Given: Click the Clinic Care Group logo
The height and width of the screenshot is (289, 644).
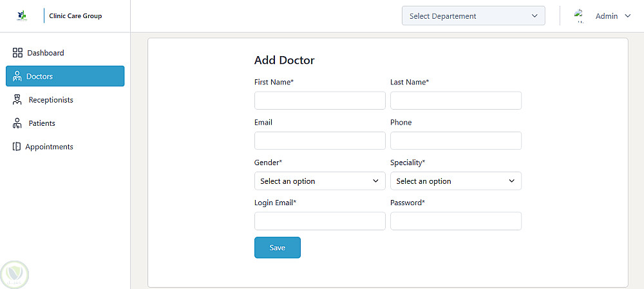Looking at the screenshot, I should click(23, 15).
